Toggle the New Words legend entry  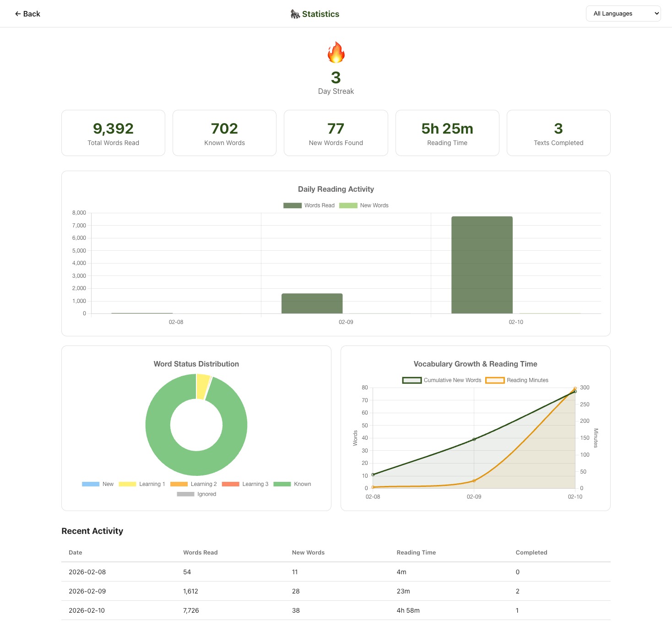tap(364, 205)
